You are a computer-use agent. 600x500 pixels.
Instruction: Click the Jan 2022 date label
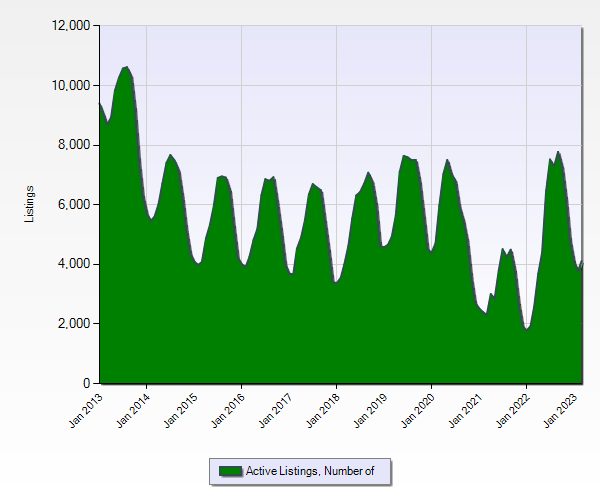(x=512, y=410)
